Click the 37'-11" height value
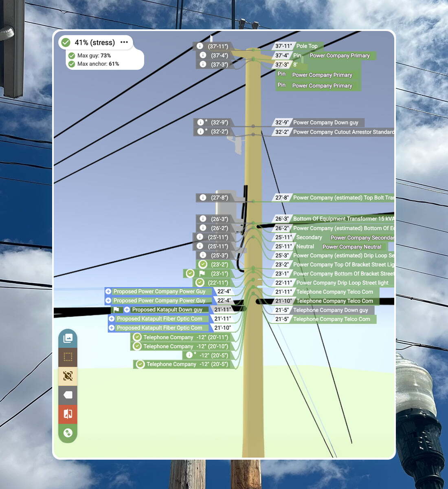This screenshot has height=489, width=448. pyautogui.click(x=283, y=46)
